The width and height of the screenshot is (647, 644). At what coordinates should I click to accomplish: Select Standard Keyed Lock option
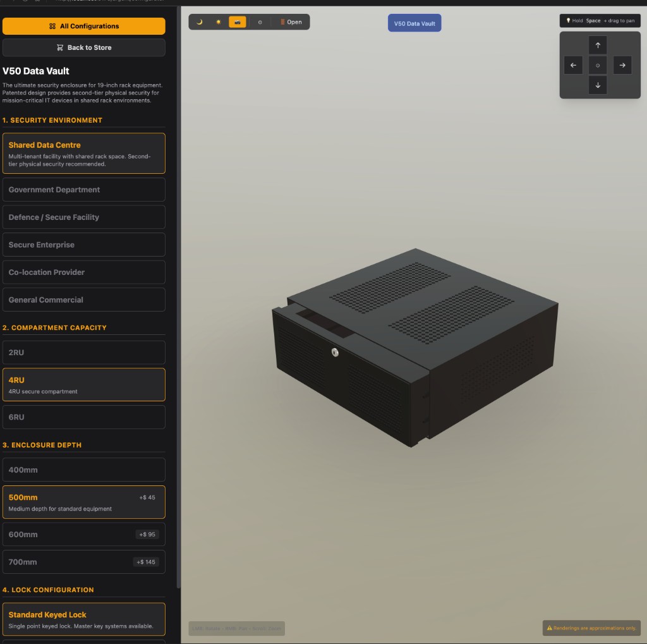pos(84,619)
